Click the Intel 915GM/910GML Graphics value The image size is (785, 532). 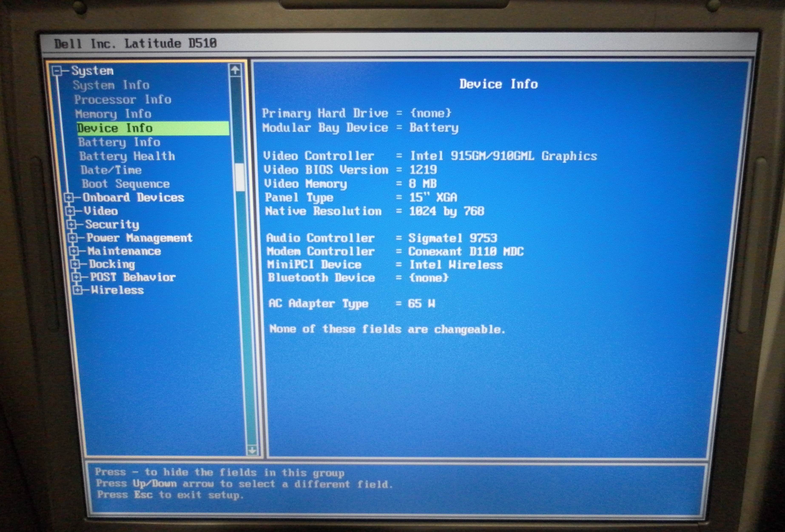tap(504, 156)
